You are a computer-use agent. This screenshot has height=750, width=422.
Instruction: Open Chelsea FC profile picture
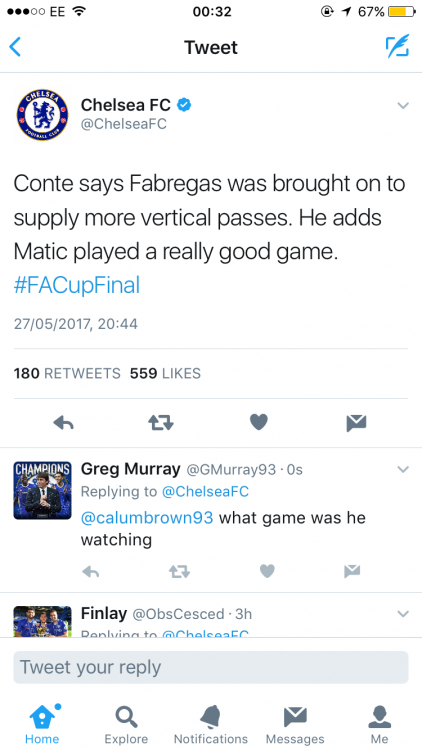pos(42,115)
